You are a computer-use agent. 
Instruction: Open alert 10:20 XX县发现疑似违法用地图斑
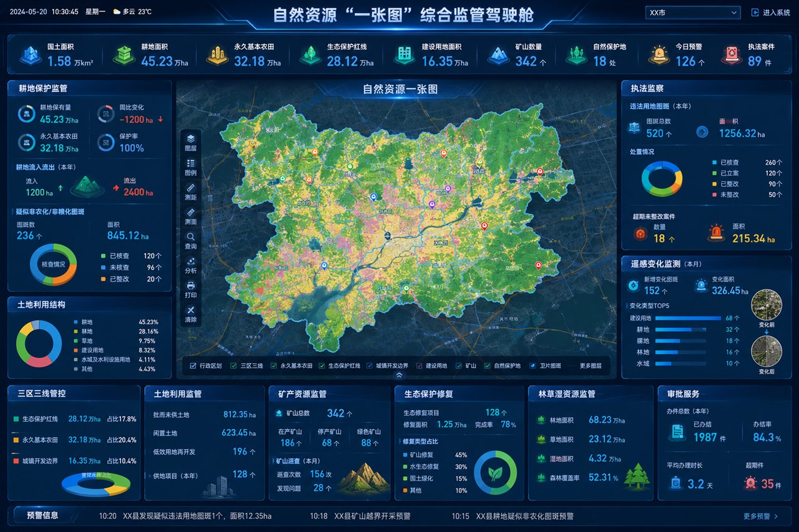pyautogui.click(x=185, y=516)
